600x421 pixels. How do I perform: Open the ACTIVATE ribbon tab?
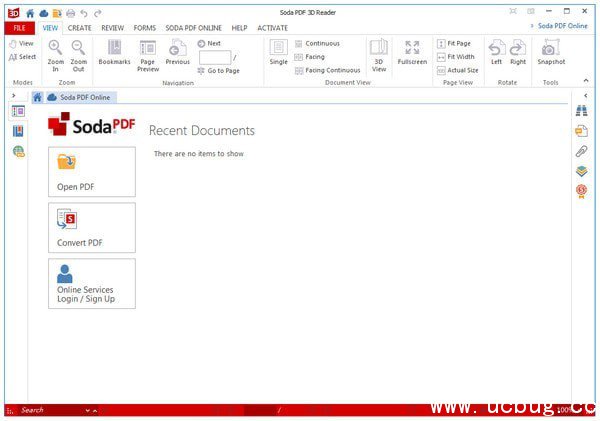coord(272,28)
